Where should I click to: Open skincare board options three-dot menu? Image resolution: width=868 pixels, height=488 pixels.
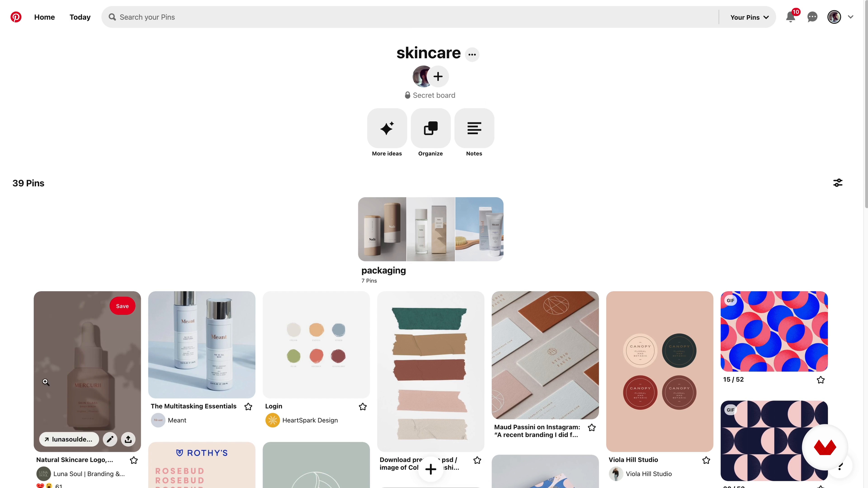point(472,54)
